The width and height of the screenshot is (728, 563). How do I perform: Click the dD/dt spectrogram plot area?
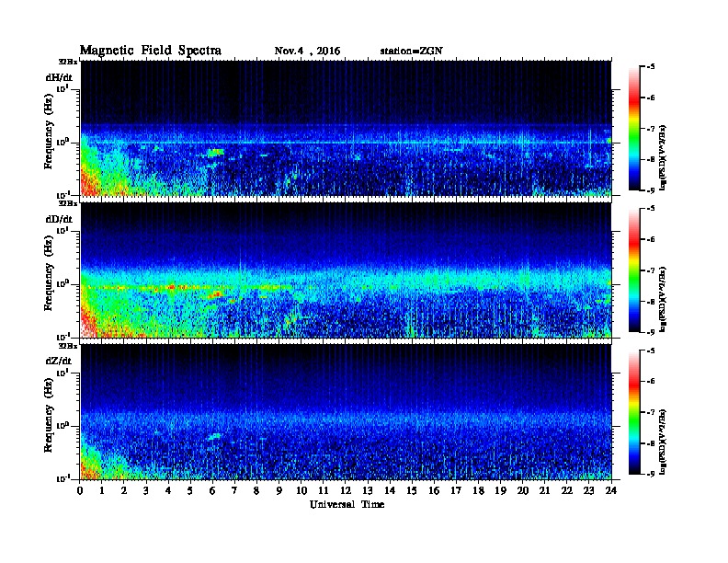(x=346, y=270)
